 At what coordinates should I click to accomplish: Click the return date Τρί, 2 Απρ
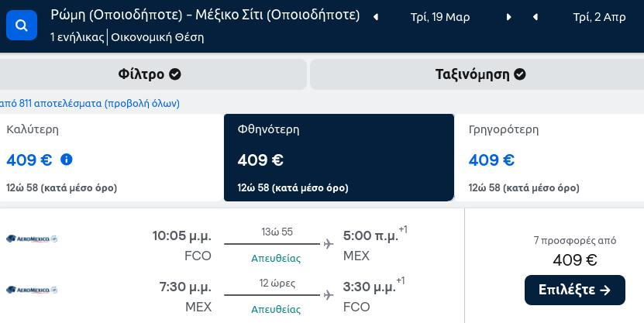(x=599, y=17)
